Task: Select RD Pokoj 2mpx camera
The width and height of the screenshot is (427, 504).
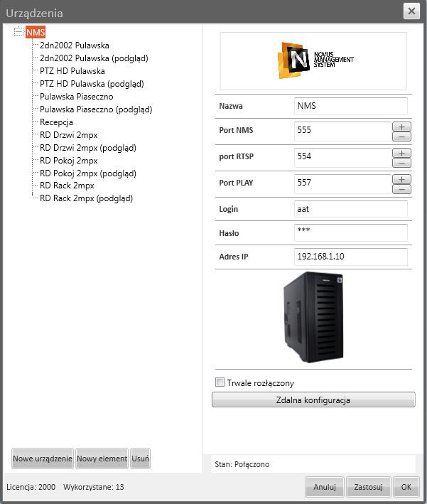Action: point(68,161)
